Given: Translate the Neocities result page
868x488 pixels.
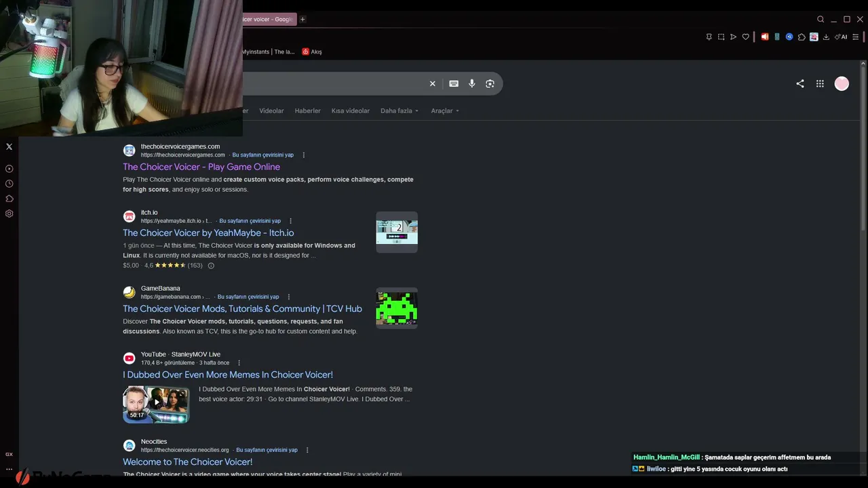Looking at the screenshot, I should pos(267,450).
